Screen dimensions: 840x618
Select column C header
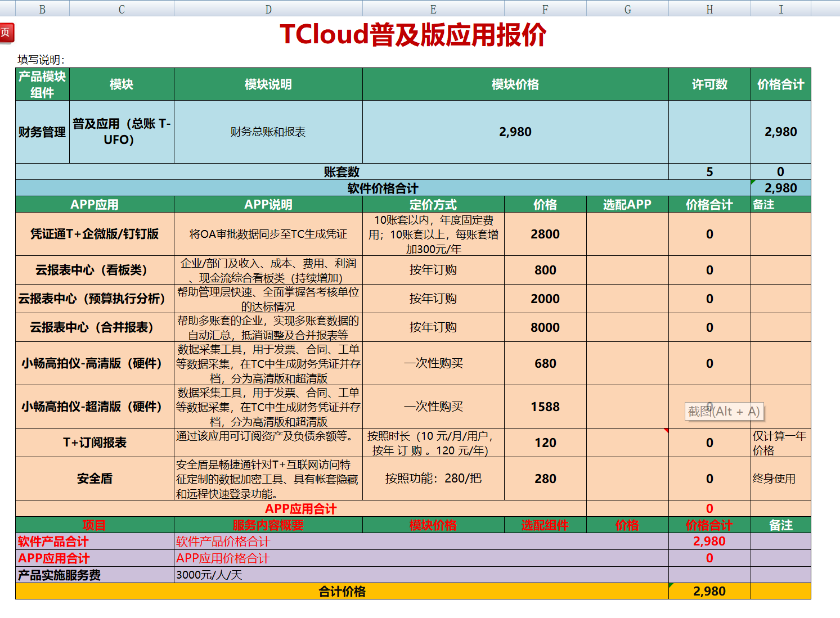[x=122, y=8]
